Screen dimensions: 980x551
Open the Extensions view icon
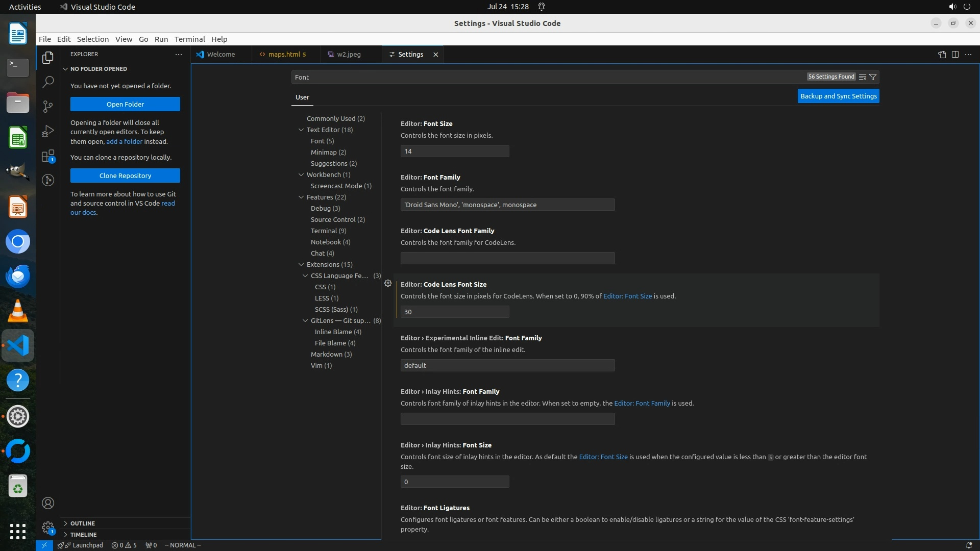(x=48, y=156)
